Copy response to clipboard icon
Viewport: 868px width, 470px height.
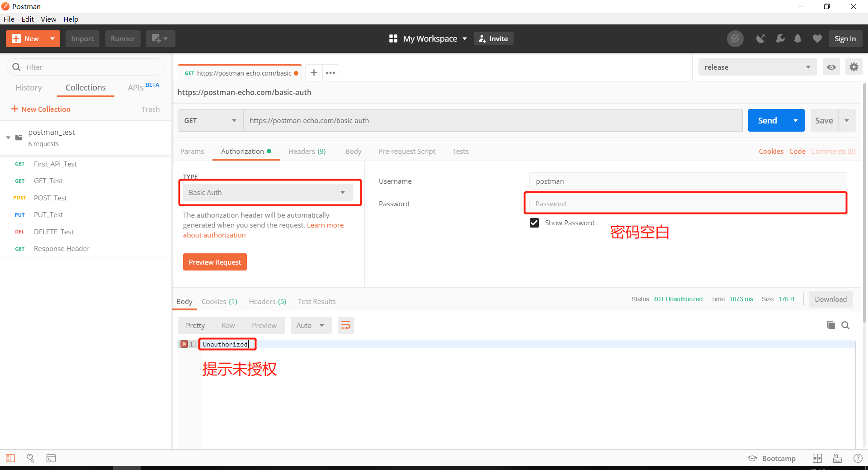830,325
